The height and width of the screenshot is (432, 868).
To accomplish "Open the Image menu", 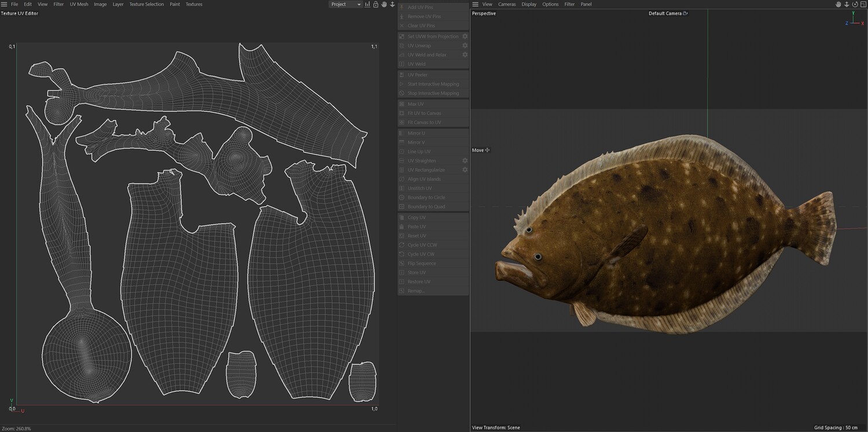I will (100, 4).
